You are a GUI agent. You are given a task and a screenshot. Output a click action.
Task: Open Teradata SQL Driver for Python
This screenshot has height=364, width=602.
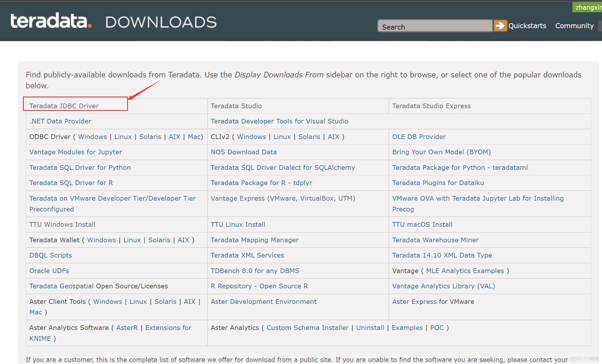pyautogui.click(x=80, y=167)
